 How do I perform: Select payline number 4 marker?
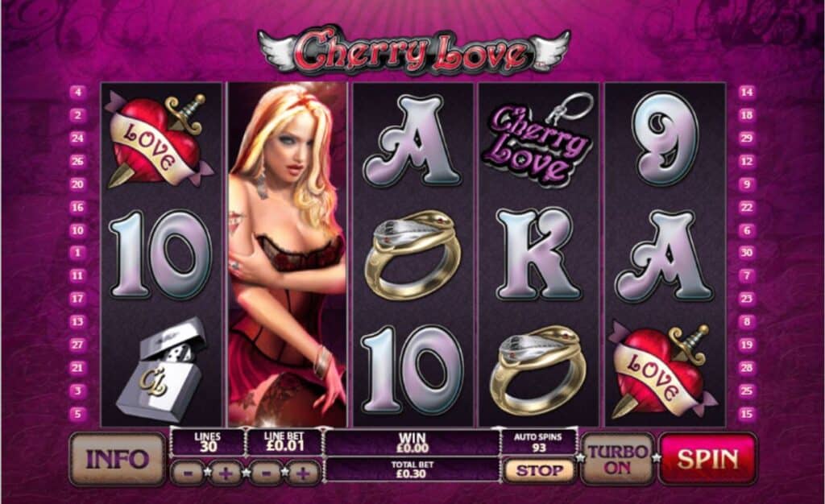[x=77, y=93]
